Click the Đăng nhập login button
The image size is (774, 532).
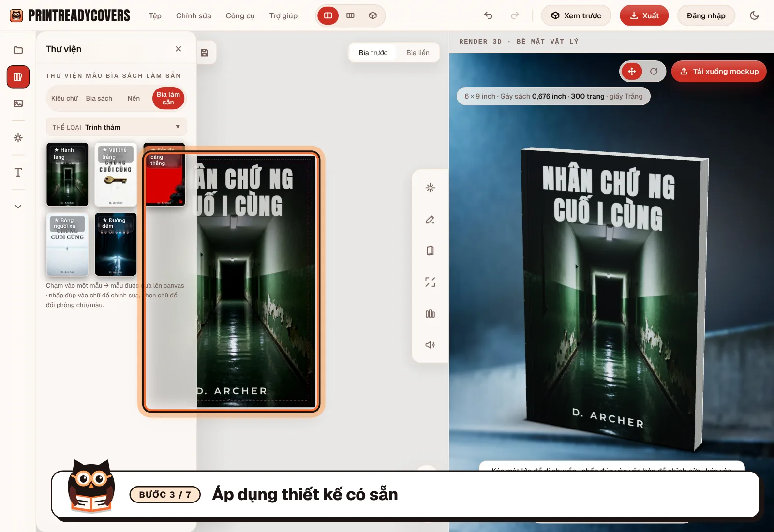(706, 15)
